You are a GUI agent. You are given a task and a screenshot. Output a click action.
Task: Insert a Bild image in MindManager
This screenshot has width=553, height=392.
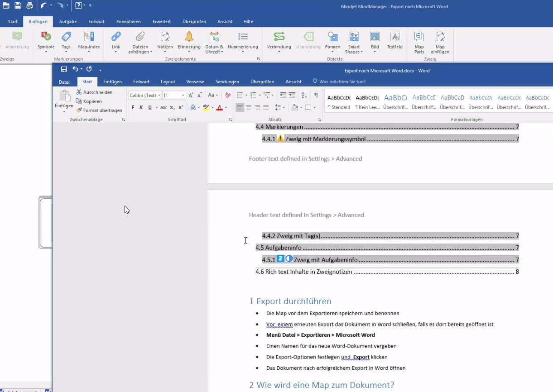coord(375,42)
